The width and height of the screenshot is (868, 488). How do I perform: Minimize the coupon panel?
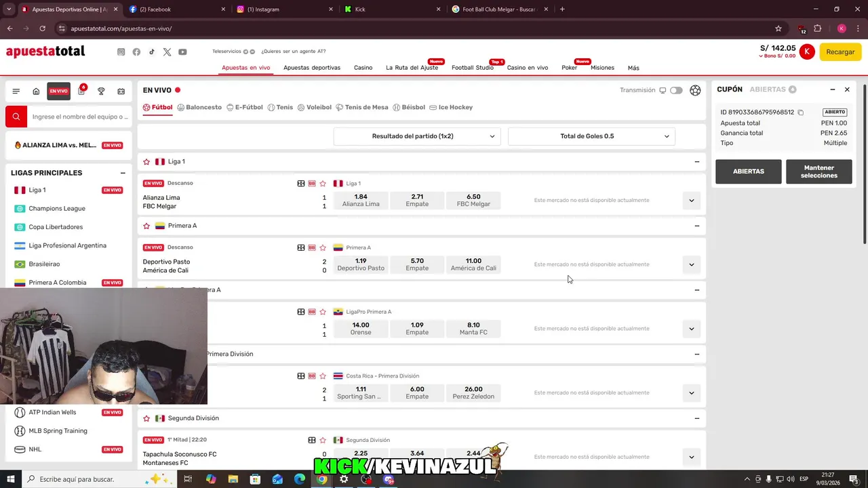833,89
